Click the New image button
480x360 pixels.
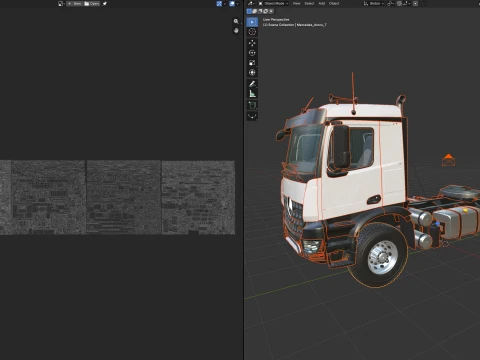(x=74, y=4)
